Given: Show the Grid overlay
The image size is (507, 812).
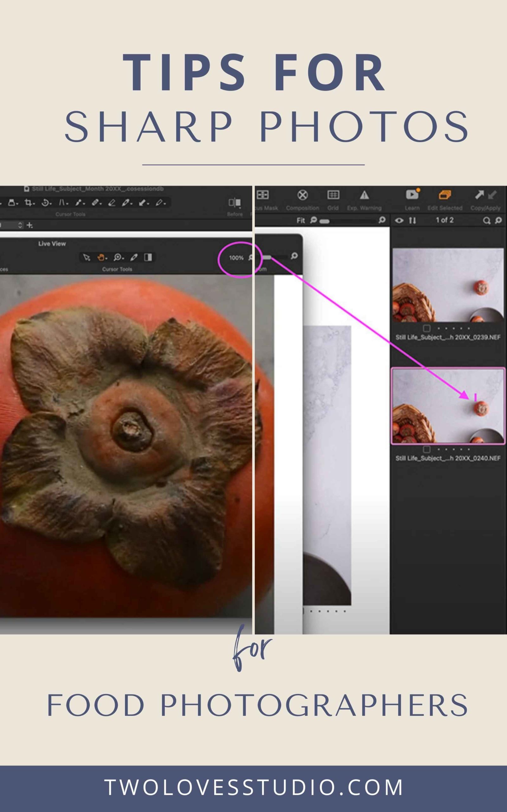Looking at the screenshot, I should click(333, 195).
